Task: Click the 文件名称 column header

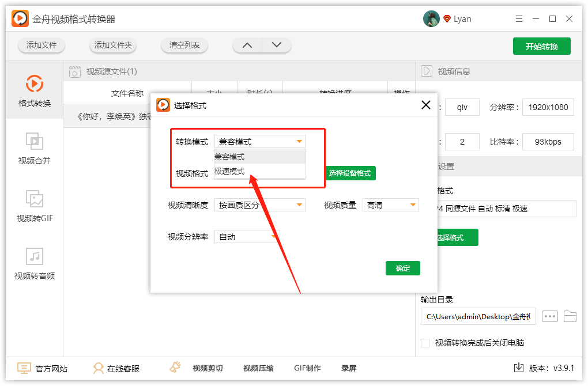Action: [x=127, y=93]
